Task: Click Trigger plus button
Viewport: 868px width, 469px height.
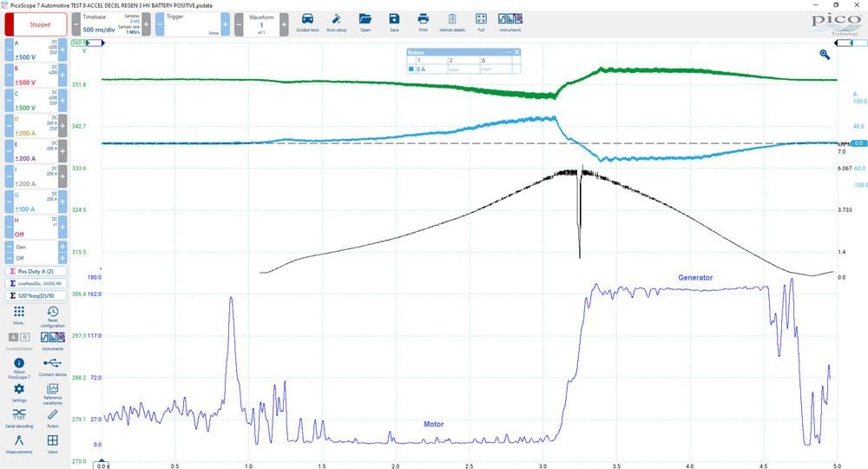Action: [226, 24]
